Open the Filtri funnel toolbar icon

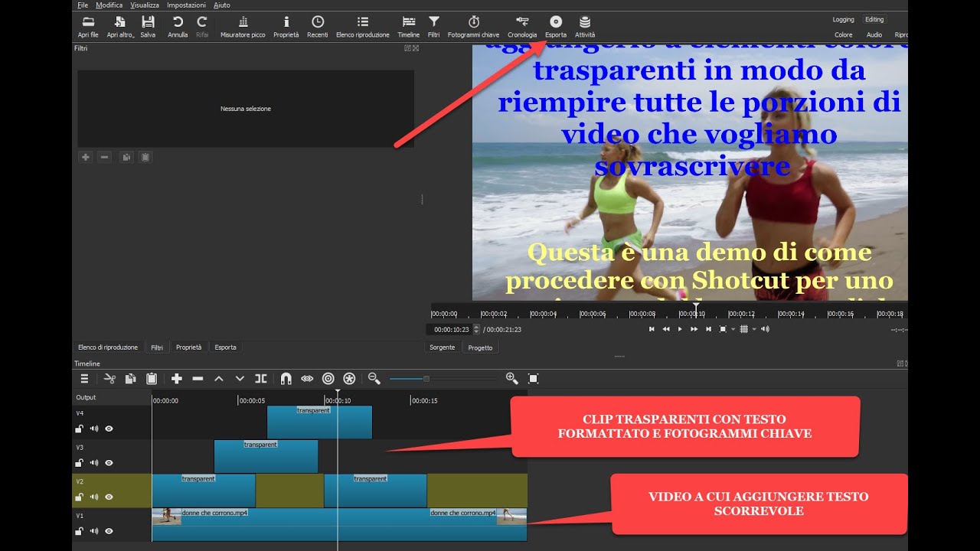[x=434, y=27]
